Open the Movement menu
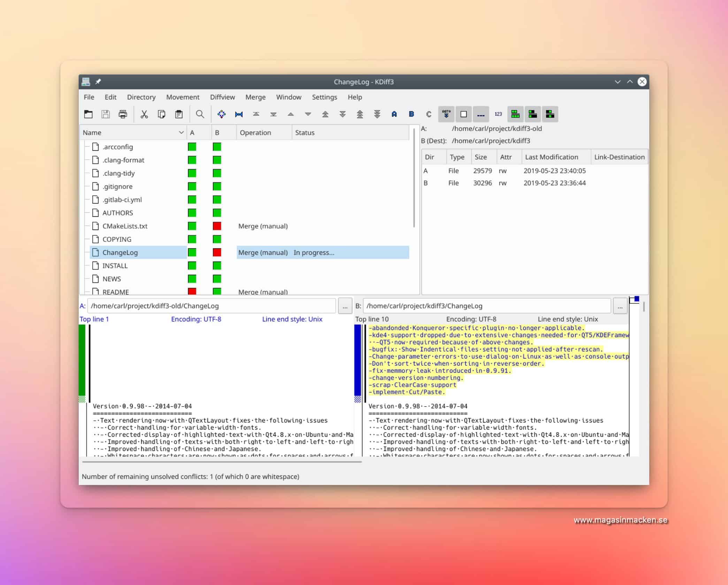This screenshot has width=728, height=585. (x=183, y=97)
